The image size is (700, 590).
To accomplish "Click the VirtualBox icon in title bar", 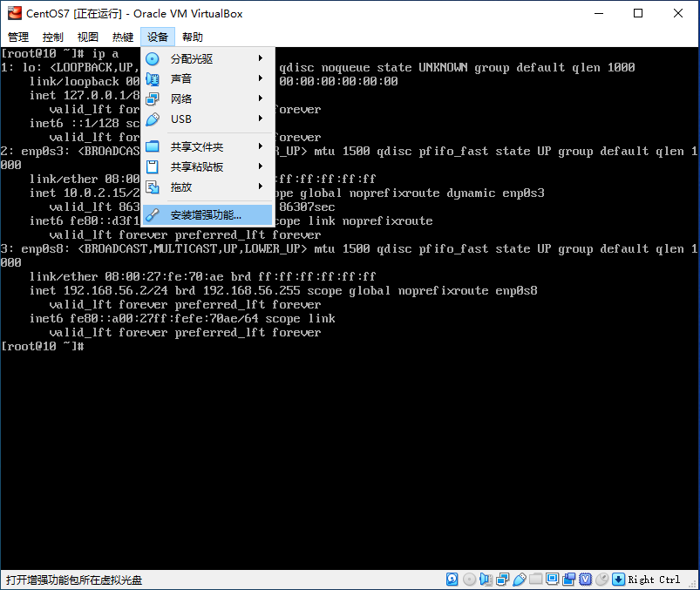I will click(x=15, y=13).
